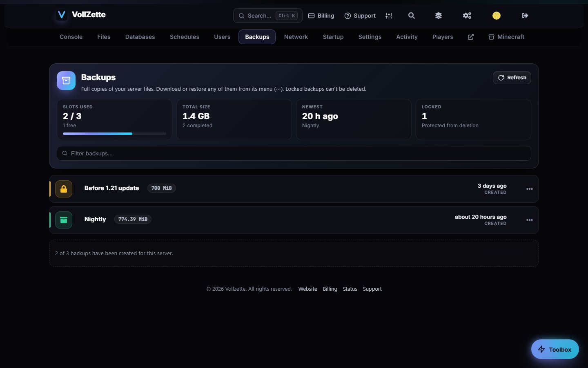Open menu for Before 1.21 update backup
Screen dimensions: 588x368
(530, 189)
